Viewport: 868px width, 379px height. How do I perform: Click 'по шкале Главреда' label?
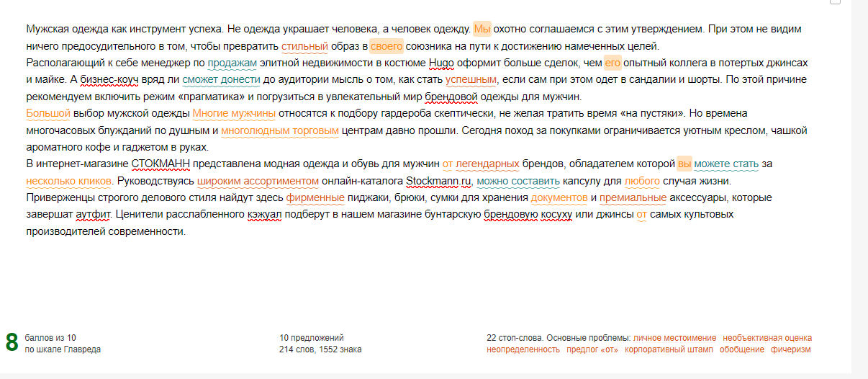coord(63,349)
